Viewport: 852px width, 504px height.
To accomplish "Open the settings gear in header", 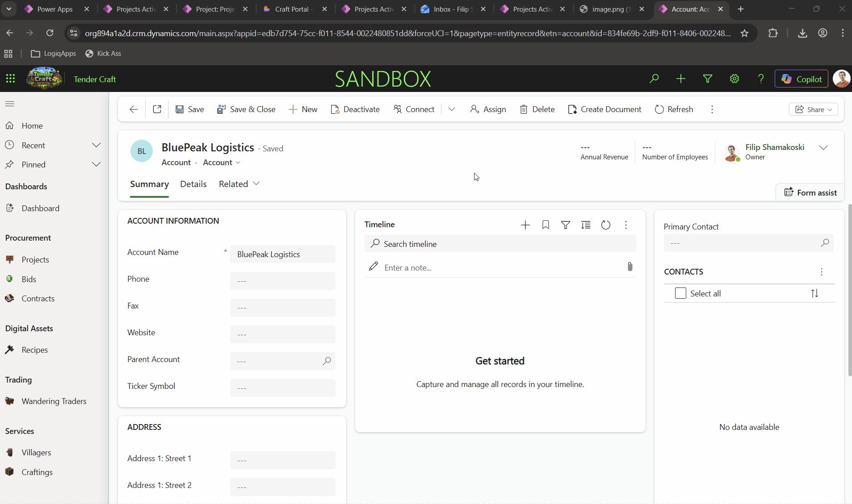I will pyautogui.click(x=734, y=79).
